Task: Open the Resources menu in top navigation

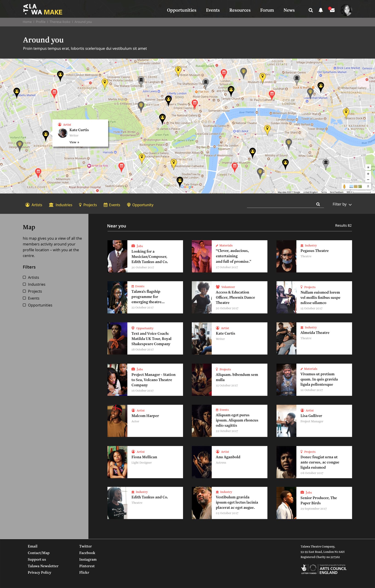Action: 240,10
